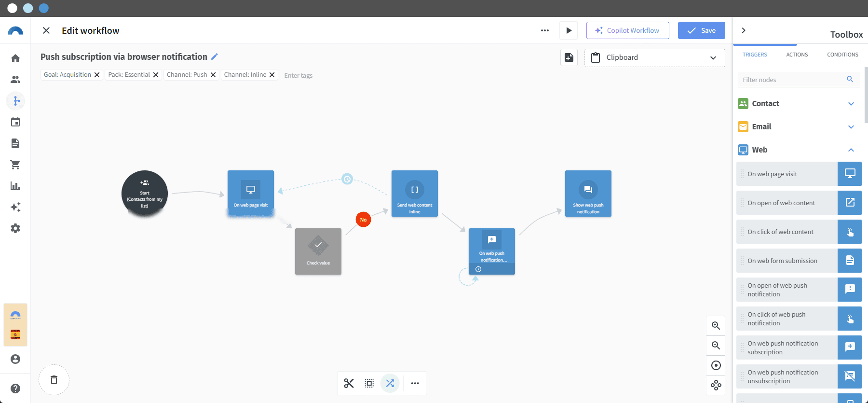Switch to the Conditions tab

[x=842, y=55]
